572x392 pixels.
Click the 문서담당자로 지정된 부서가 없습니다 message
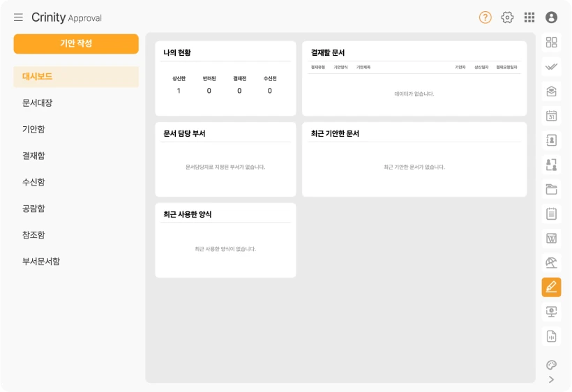pyautogui.click(x=225, y=167)
